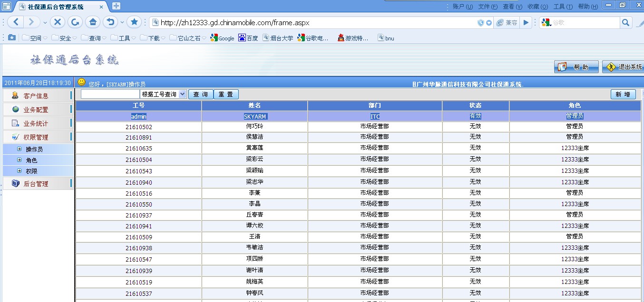Expand the 空间 bookmark folder
The height and width of the screenshot is (302, 644).
[35, 38]
